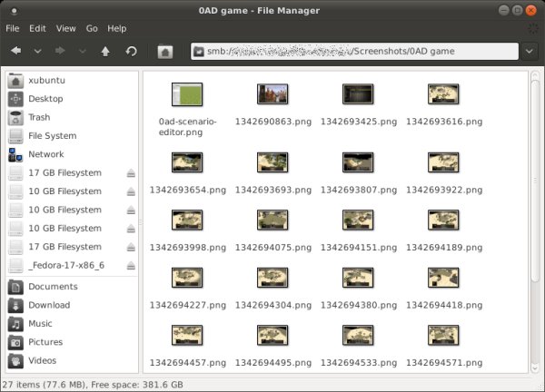Select the 1342693425.png thumbnail

358,94
